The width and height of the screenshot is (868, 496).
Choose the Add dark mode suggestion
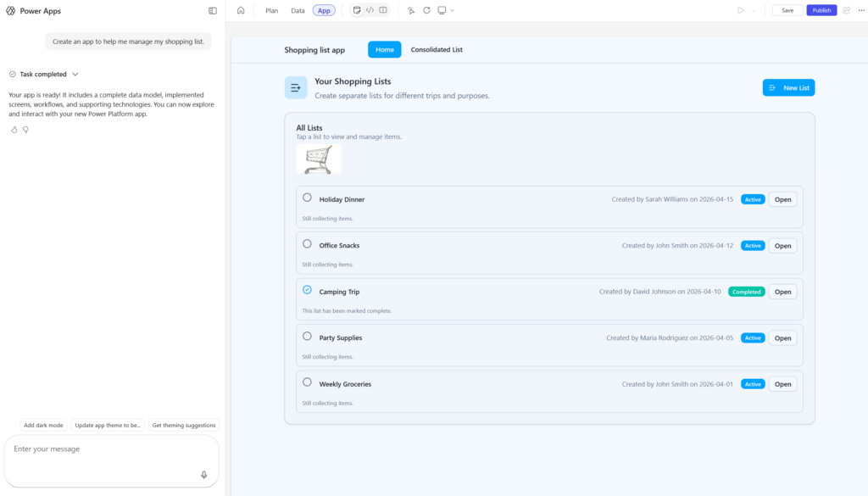coord(43,425)
